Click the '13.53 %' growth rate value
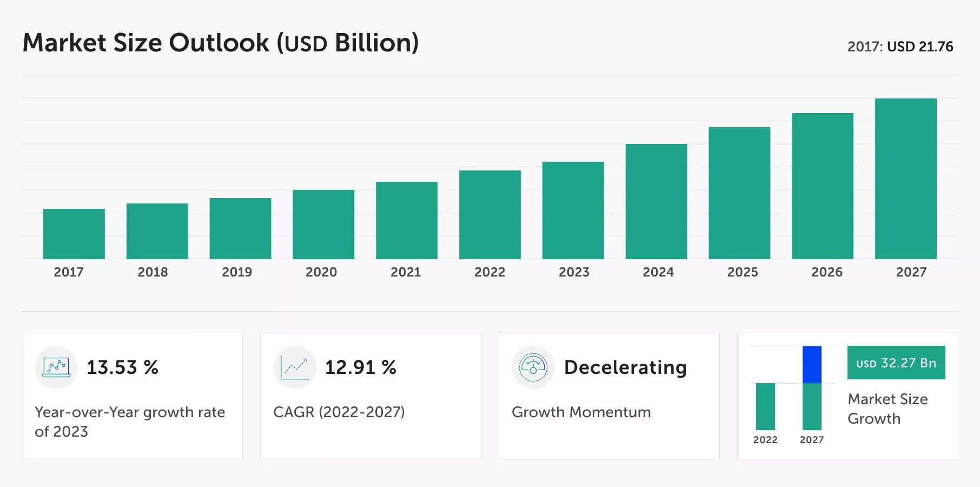 tap(123, 367)
